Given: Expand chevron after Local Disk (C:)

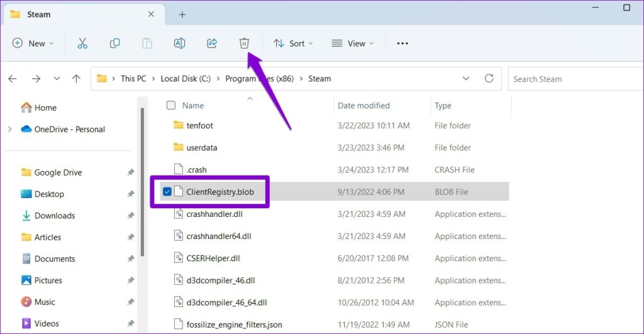Looking at the screenshot, I should 218,79.
